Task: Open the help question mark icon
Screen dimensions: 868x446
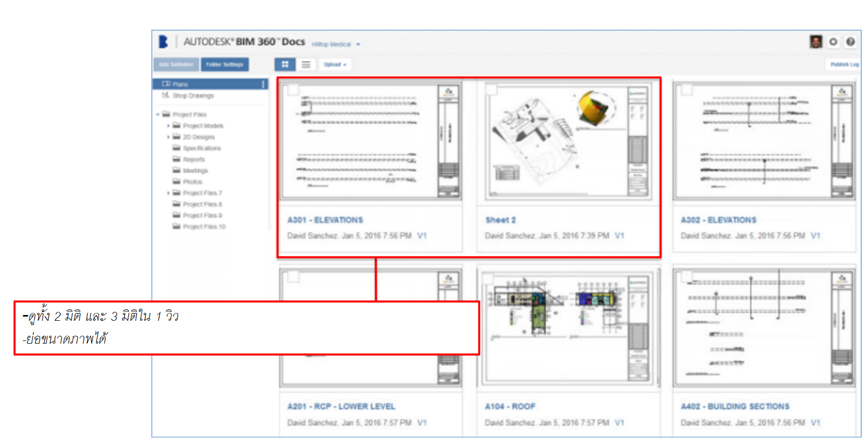Action: point(850,42)
